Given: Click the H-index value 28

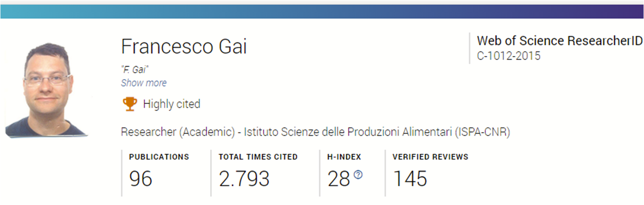Looking at the screenshot, I should click(338, 179).
